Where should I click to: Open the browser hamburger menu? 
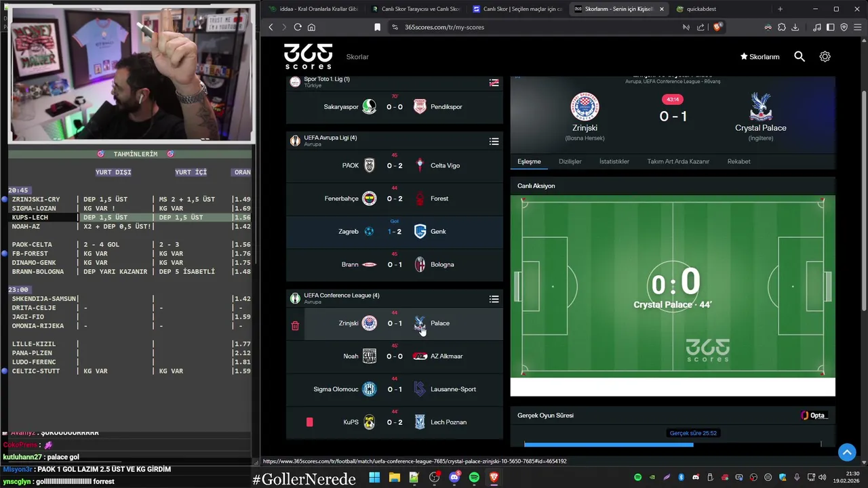click(x=857, y=27)
